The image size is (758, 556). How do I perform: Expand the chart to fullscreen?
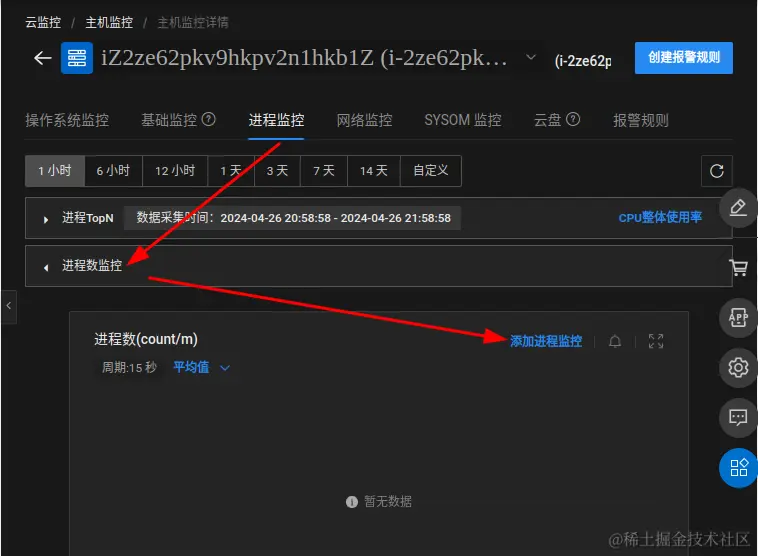[x=656, y=341]
